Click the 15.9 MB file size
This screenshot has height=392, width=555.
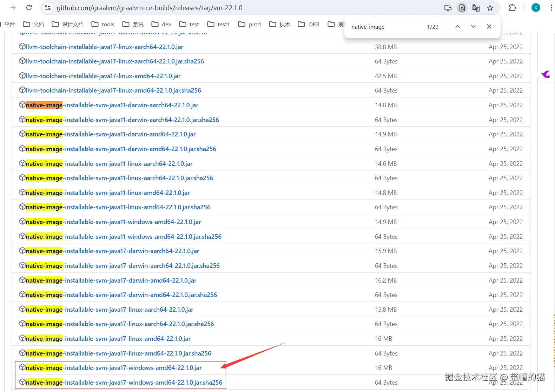(x=386, y=251)
